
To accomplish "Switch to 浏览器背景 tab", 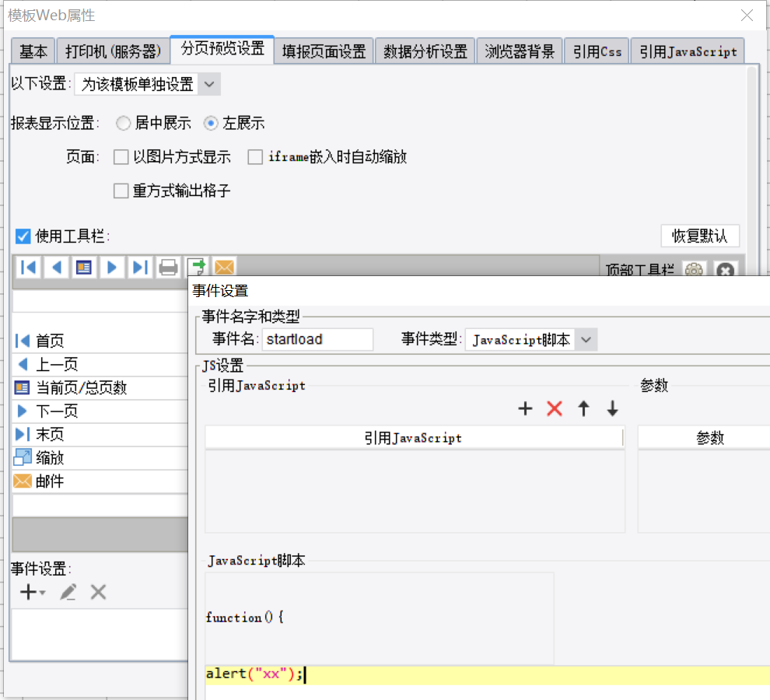I will (x=520, y=51).
